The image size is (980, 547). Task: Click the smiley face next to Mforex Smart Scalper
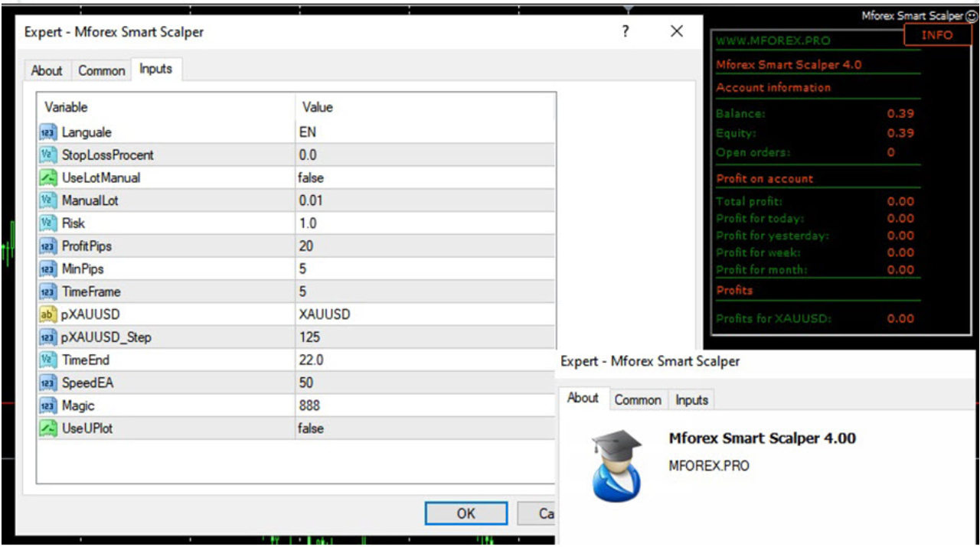(972, 16)
